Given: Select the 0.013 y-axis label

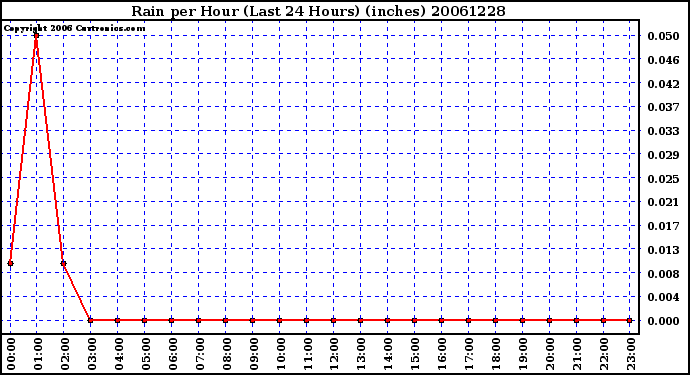Looking at the screenshot, I should point(663,250).
